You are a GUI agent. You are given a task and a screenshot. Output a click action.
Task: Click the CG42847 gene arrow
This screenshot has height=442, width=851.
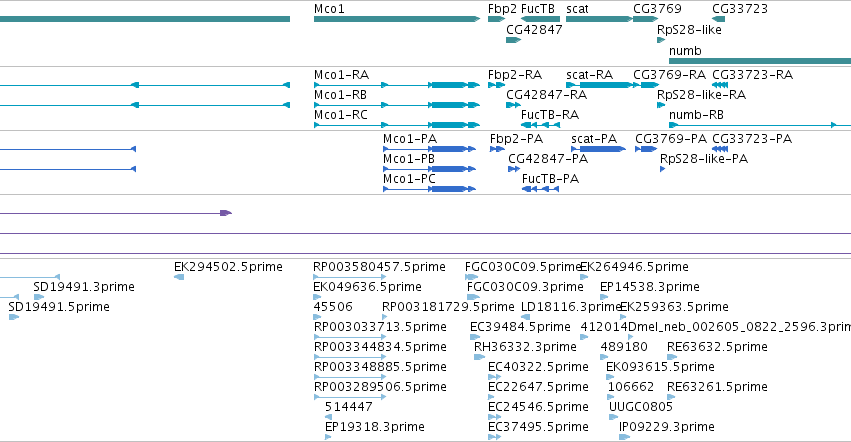coord(513,40)
